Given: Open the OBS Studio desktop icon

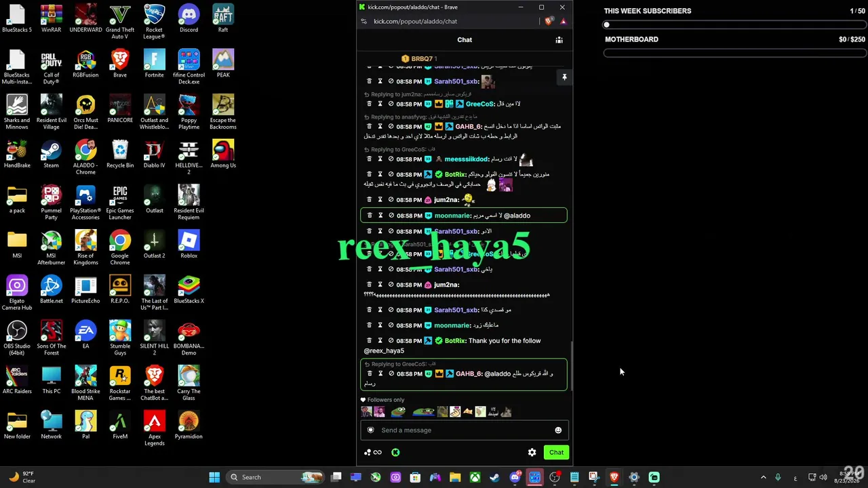Looking at the screenshot, I should [17, 339].
